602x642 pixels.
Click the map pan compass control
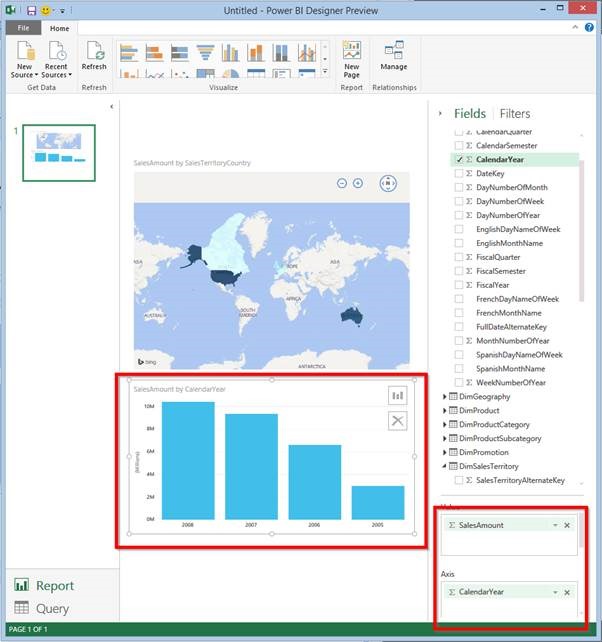pyautogui.click(x=388, y=183)
